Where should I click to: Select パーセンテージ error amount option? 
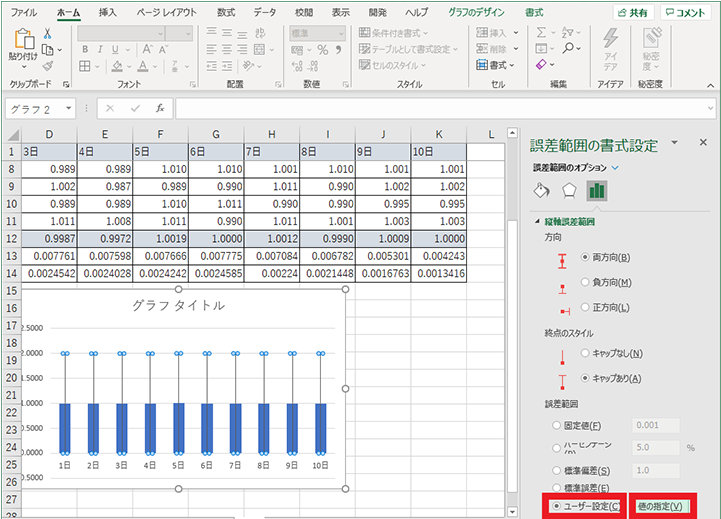click(556, 447)
